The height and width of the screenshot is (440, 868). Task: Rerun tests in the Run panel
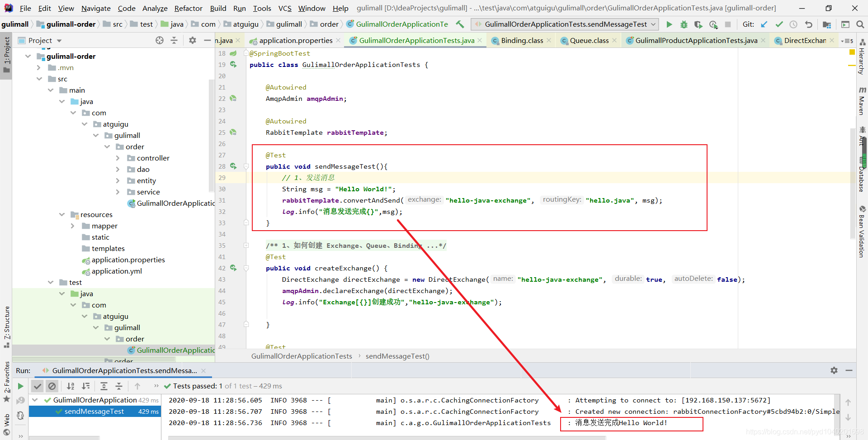tap(20, 386)
